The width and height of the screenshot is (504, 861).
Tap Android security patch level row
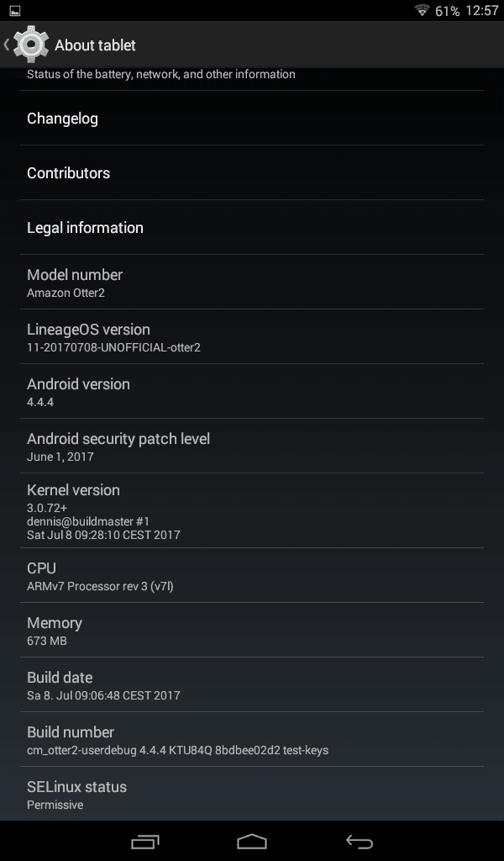pyautogui.click(x=252, y=446)
